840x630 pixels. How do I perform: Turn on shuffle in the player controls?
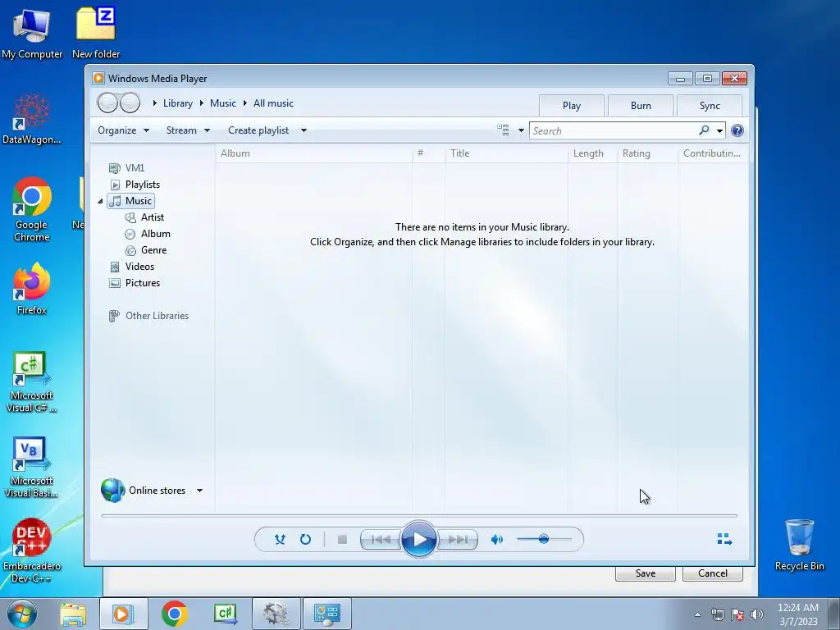click(280, 539)
